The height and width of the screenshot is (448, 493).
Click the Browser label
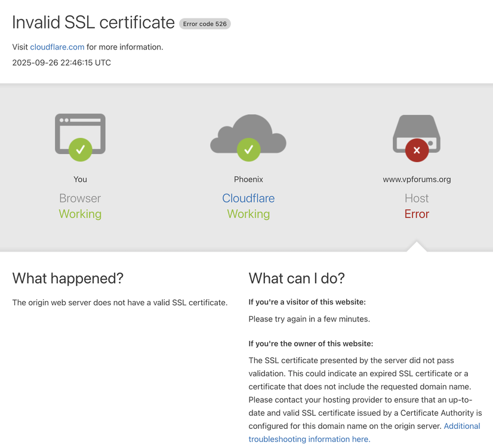point(80,198)
